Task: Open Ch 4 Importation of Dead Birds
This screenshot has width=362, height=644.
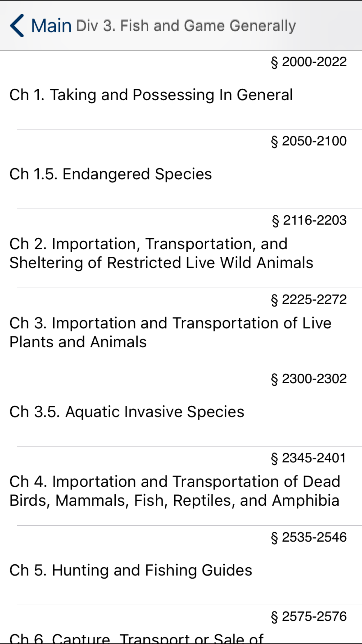Action: point(175,491)
